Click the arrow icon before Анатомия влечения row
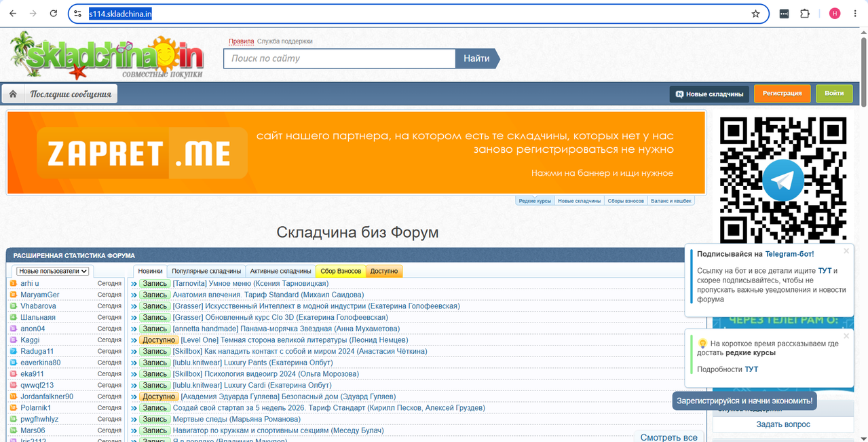 [134, 295]
